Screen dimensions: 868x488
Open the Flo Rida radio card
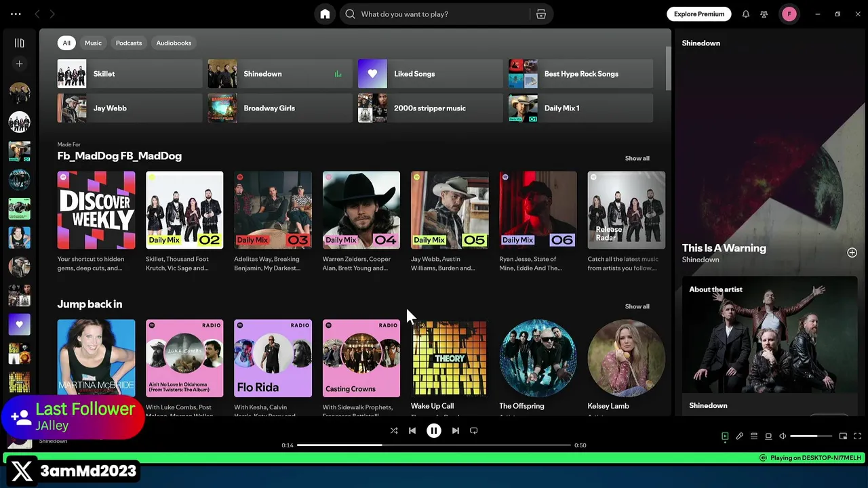(x=273, y=367)
